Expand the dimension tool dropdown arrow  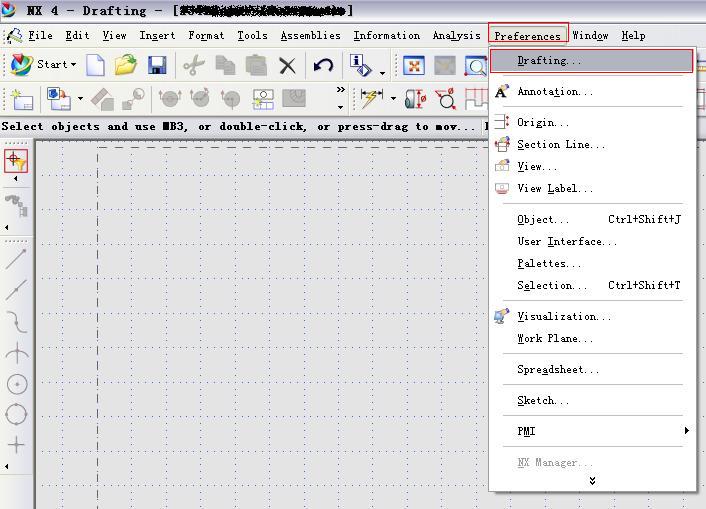[393, 98]
